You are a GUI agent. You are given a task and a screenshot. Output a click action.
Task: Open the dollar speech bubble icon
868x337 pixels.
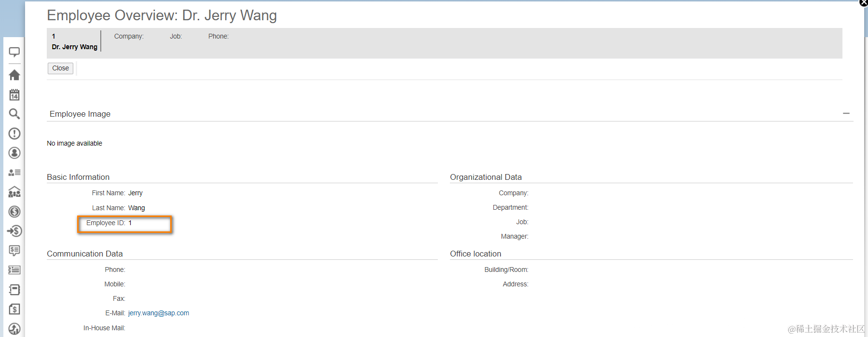tap(14, 251)
